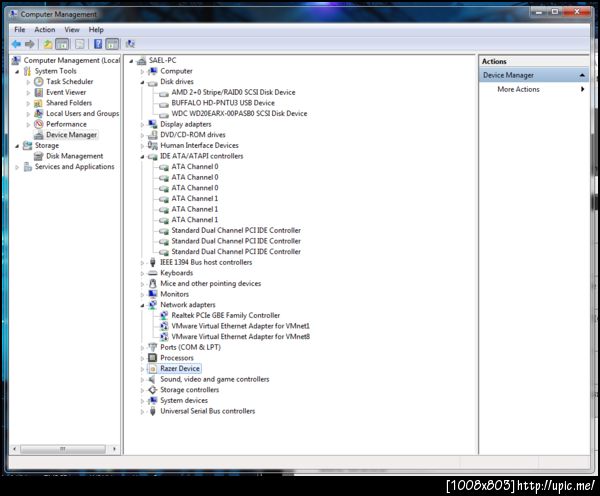Expand Services and Applications node

[x=17, y=167]
